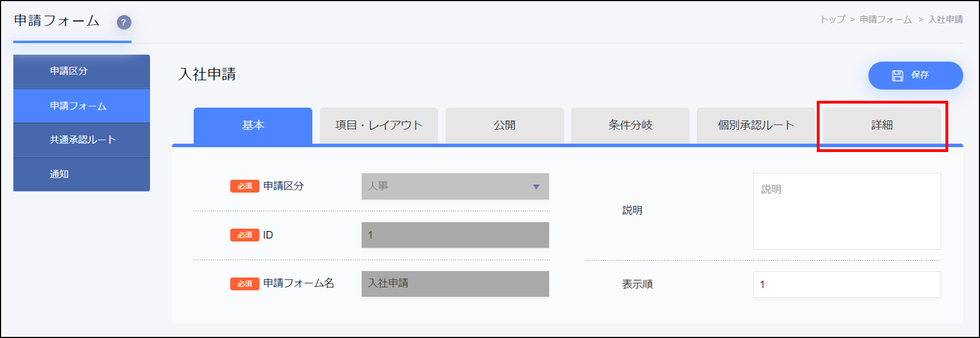Select 申請フォーム in the sidebar

81,106
